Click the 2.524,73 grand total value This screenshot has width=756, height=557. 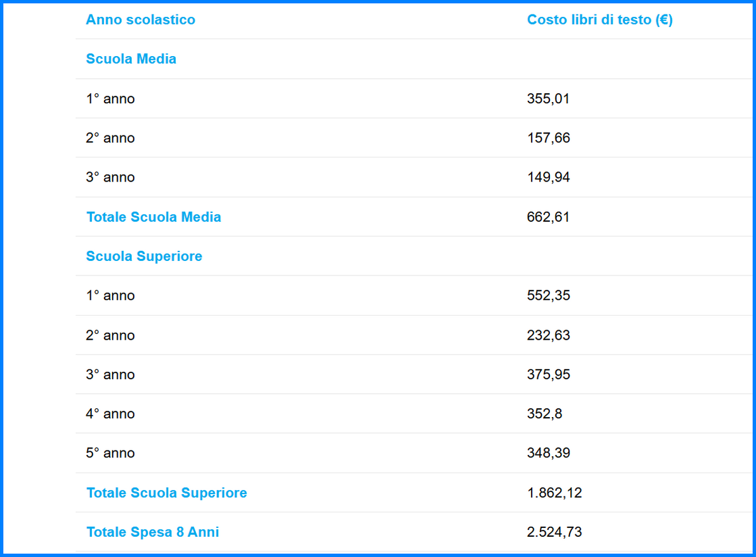(x=554, y=532)
